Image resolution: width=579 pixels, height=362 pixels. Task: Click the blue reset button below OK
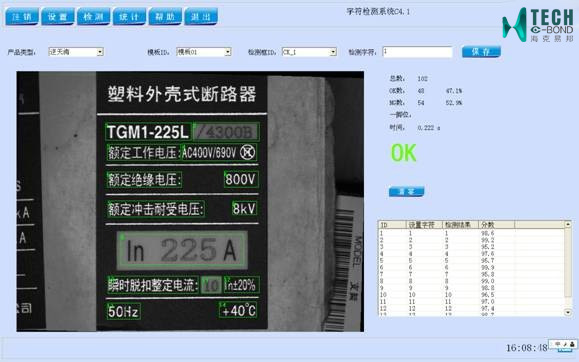[x=406, y=191]
